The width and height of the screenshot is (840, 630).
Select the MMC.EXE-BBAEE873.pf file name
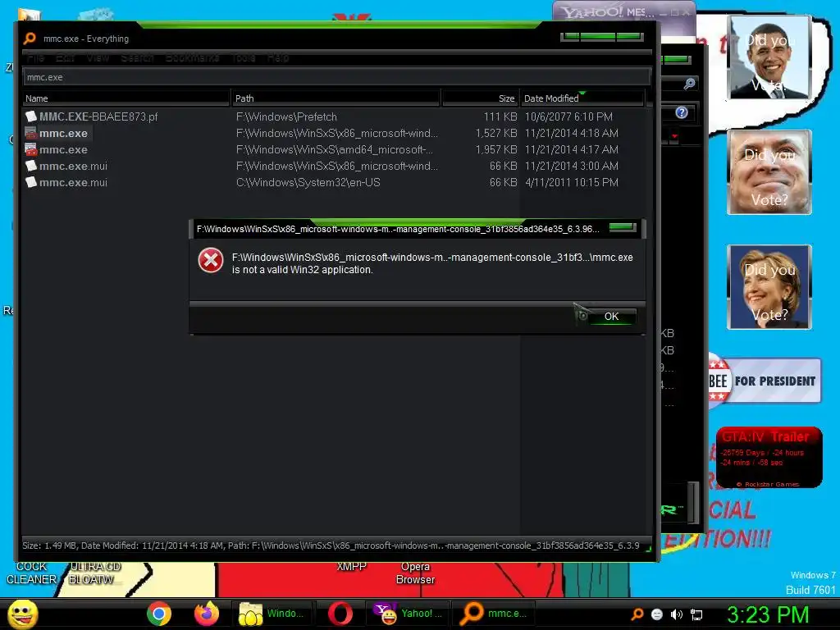[98, 116]
